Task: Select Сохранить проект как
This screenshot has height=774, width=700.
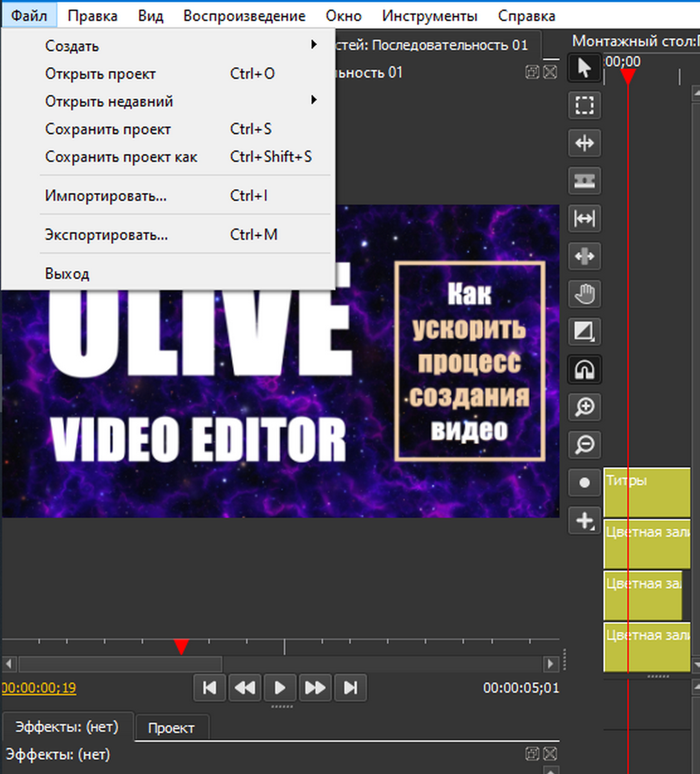Action: (168, 157)
